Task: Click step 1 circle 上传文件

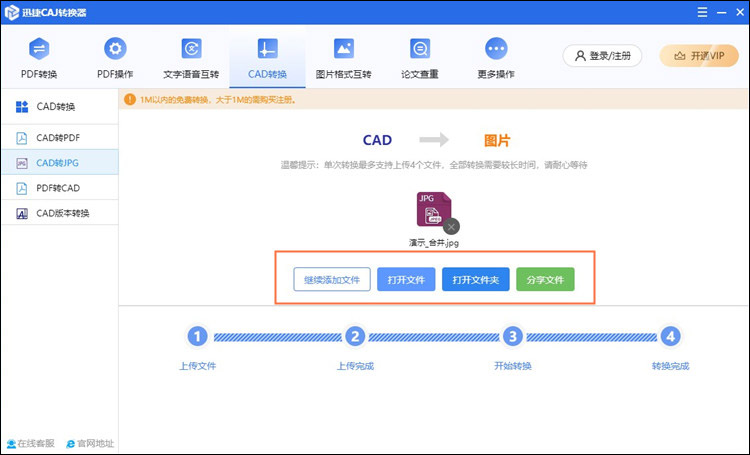Action: click(x=197, y=336)
